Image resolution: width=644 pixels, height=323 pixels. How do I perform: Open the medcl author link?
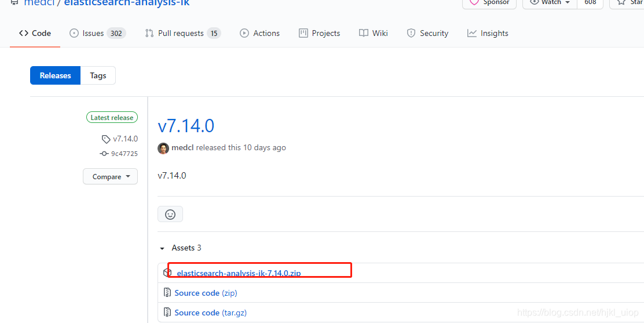pos(183,147)
